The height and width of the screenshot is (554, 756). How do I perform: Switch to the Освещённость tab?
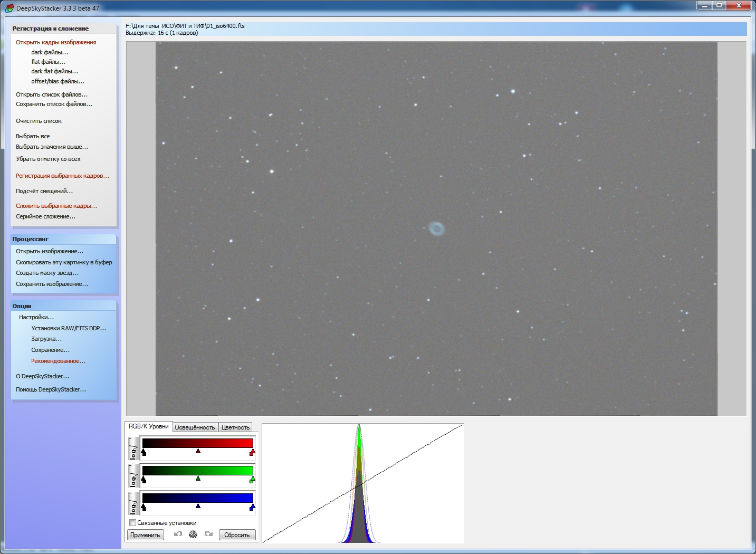(195, 427)
